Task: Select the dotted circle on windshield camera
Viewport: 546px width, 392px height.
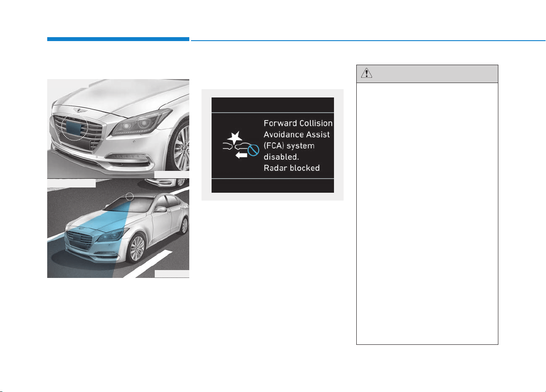Action: click(x=129, y=197)
